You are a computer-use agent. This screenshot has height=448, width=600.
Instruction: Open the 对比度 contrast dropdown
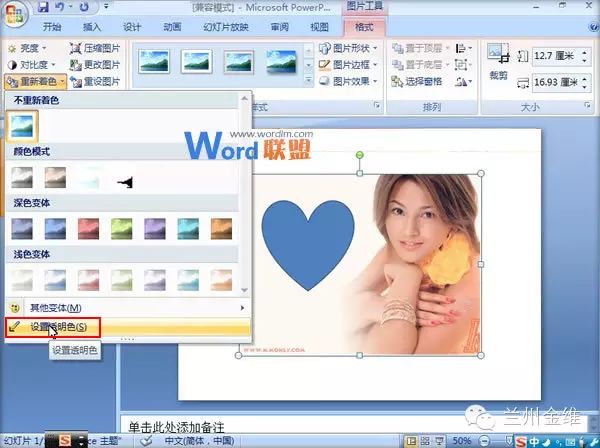pos(31,65)
